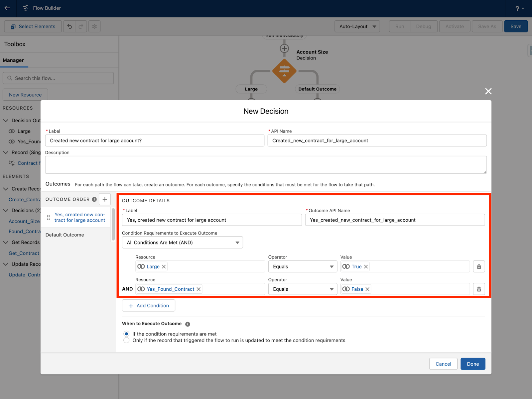Click the undo icon in the toolbar

pyautogui.click(x=69, y=26)
